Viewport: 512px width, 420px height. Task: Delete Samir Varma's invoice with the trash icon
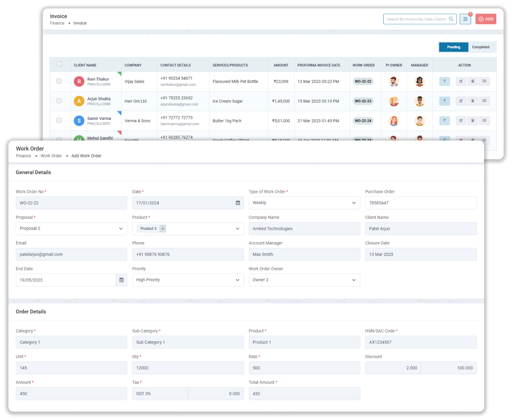473,121
